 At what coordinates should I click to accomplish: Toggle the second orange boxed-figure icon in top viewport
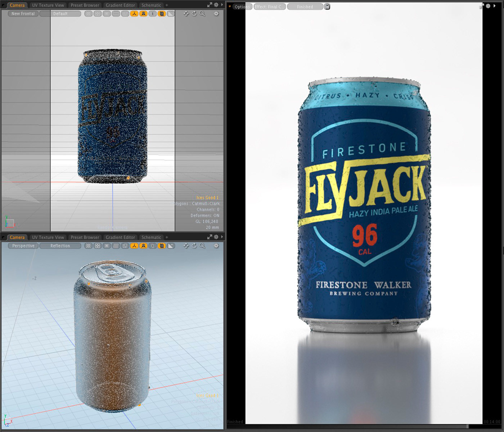click(x=144, y=14)
